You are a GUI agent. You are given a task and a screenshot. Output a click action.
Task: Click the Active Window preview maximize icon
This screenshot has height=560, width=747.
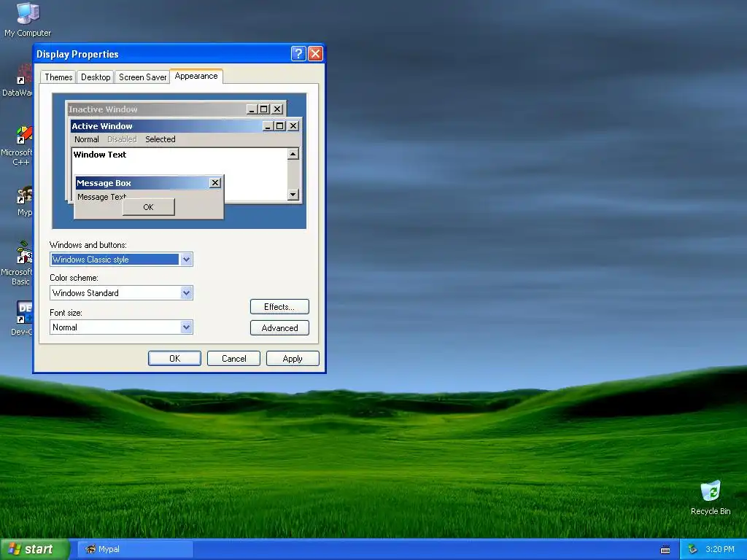[280, 125]
